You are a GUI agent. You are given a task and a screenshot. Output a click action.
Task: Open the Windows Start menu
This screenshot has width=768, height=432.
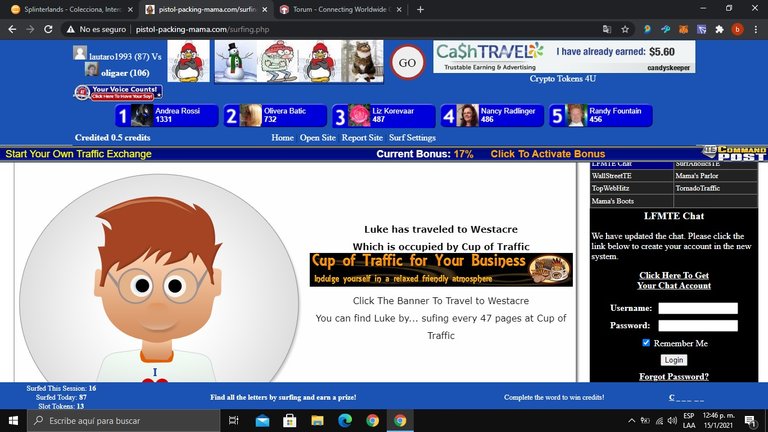click(x=13, y=420)
